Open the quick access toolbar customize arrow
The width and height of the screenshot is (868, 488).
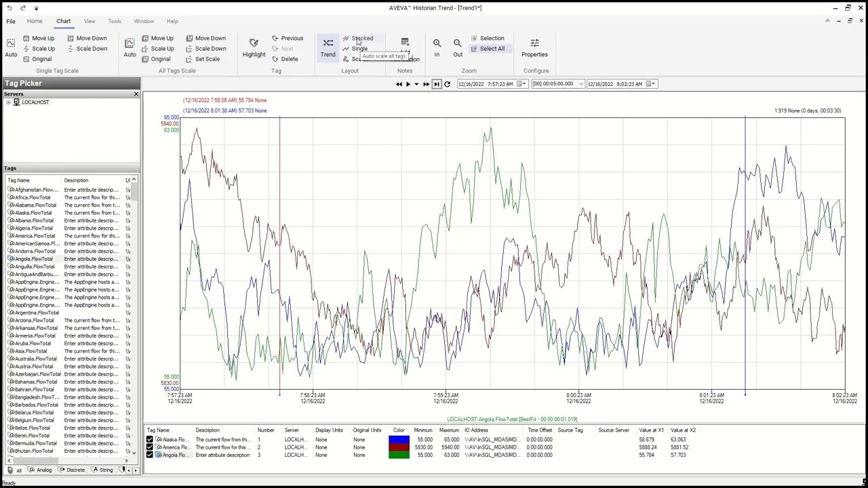(36, 8)
